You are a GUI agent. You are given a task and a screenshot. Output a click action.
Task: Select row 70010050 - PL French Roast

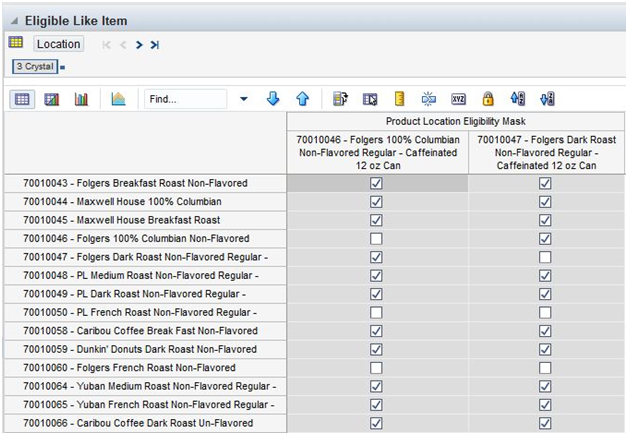pos(145,312)
